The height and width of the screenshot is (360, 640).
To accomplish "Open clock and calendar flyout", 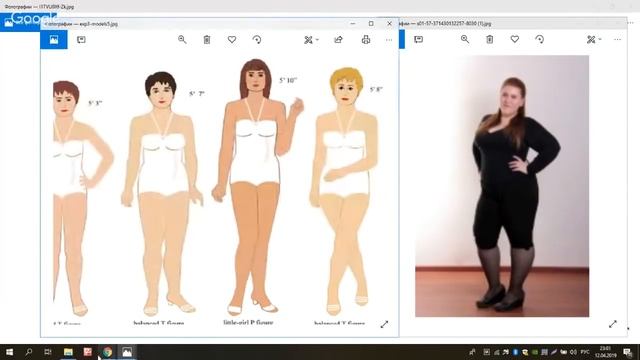I will coord(605,352).
